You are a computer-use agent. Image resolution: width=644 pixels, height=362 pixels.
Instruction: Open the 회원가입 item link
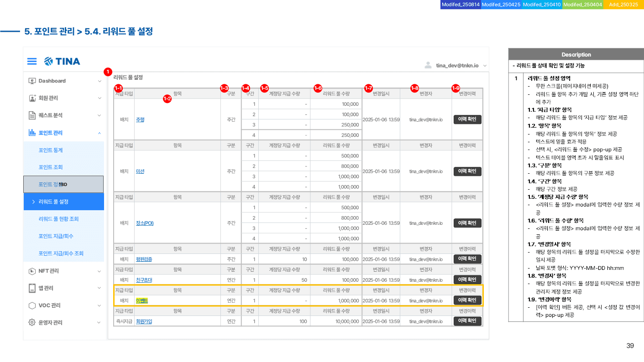pyautogui.click(x=144, y=321)
